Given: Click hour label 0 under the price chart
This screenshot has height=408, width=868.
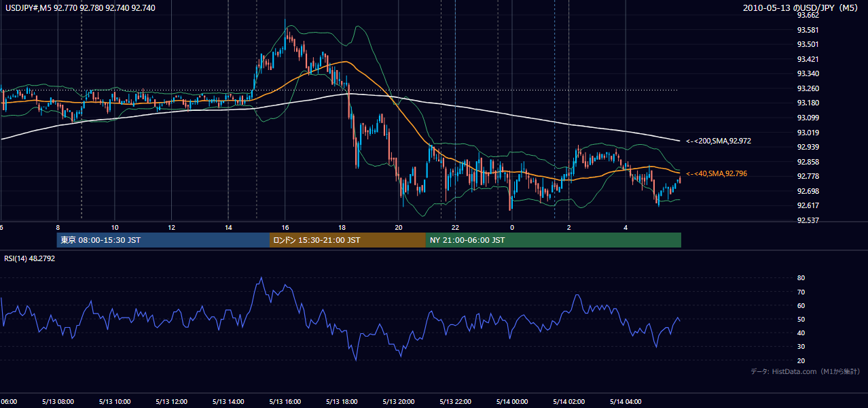Looking at the screenshot, I should click(x=512, y=227).
